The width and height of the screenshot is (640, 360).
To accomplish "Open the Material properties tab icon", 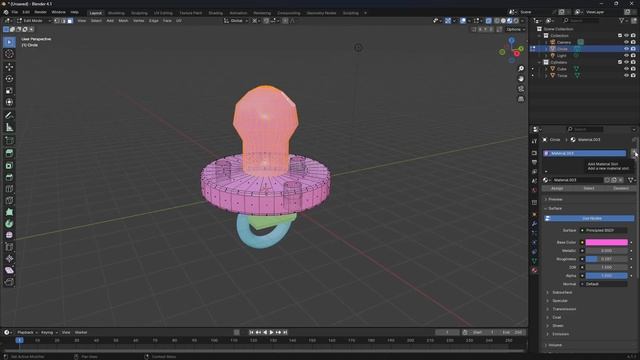I will coord(534,270).
